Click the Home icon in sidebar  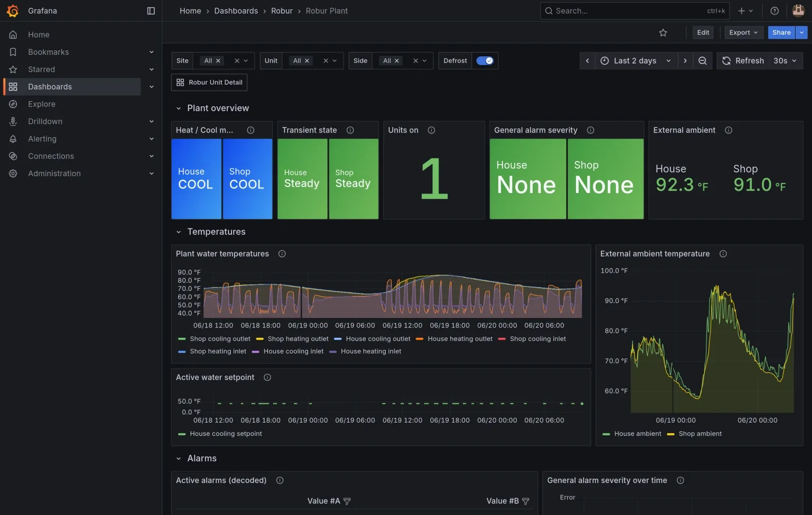click(x=13, y=35)
